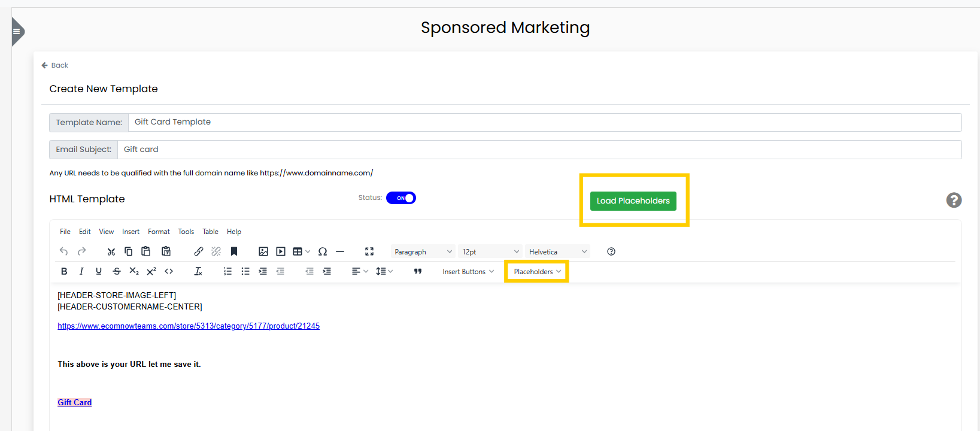Open the sidebar hamburger menu
The height and width of the screenshot is (431, 980).
tap(17, 32)
